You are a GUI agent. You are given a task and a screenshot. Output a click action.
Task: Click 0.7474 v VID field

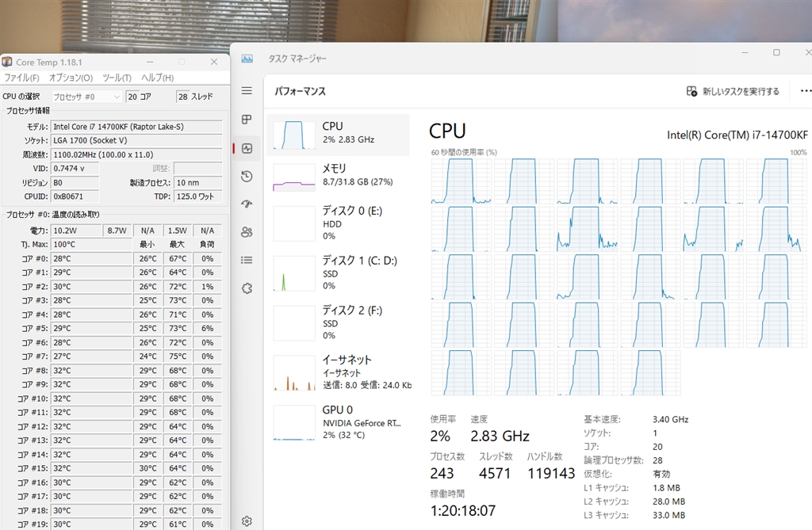(75, 168)
